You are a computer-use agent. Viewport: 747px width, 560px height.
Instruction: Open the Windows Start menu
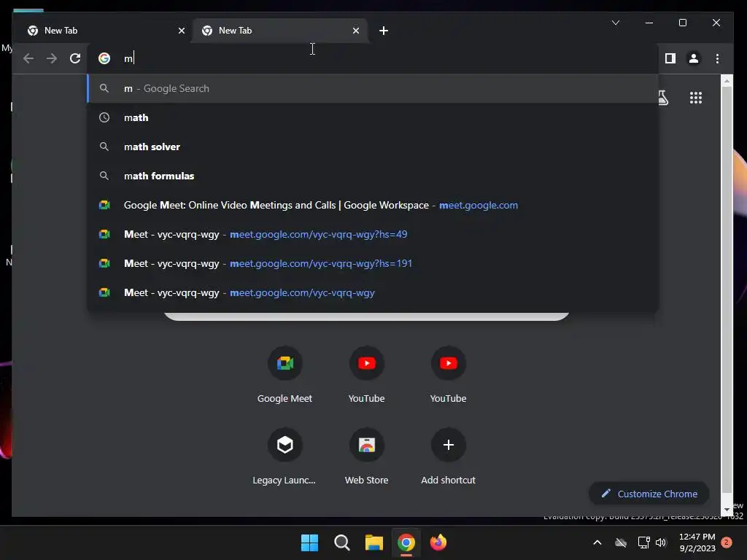point(309,542)
